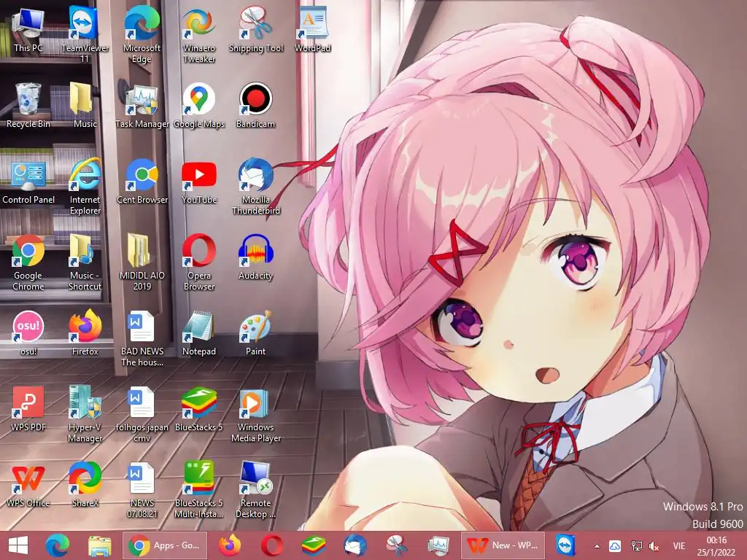
Task: Open Thunderbird from the taskbar
Action: tap(355, 545)
